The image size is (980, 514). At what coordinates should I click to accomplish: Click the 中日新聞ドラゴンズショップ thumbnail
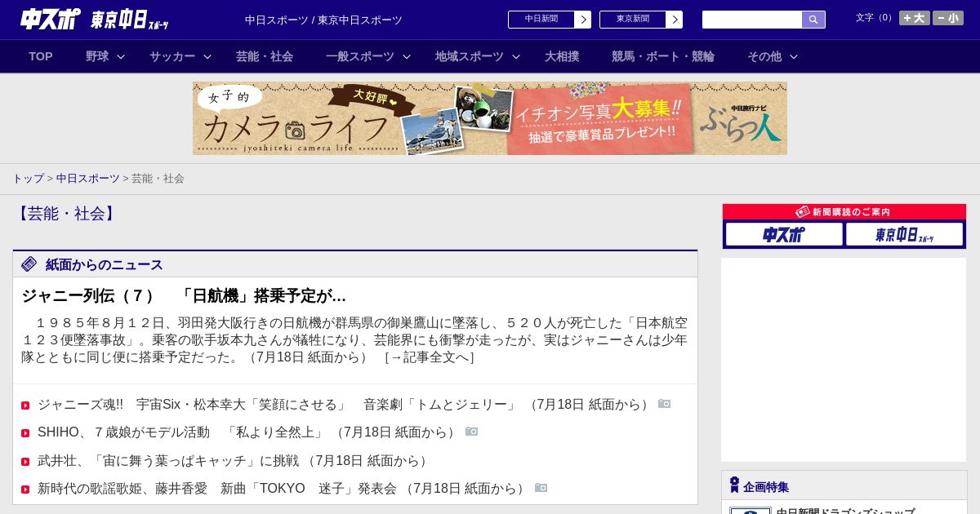(x=751, y=511)
